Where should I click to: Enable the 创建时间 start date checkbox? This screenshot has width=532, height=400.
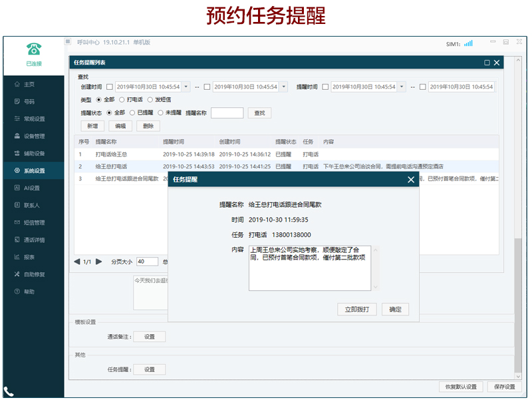click(x=110, y=87)
